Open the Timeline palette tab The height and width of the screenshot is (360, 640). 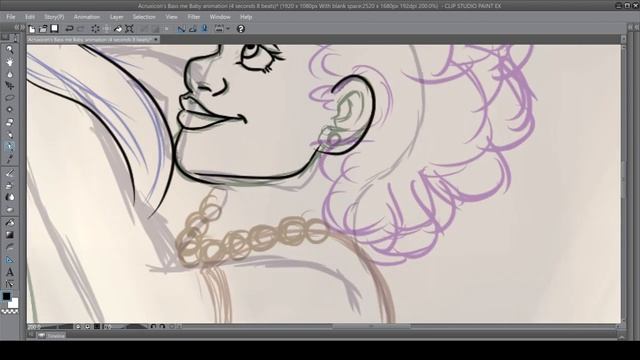coord(52,336)
